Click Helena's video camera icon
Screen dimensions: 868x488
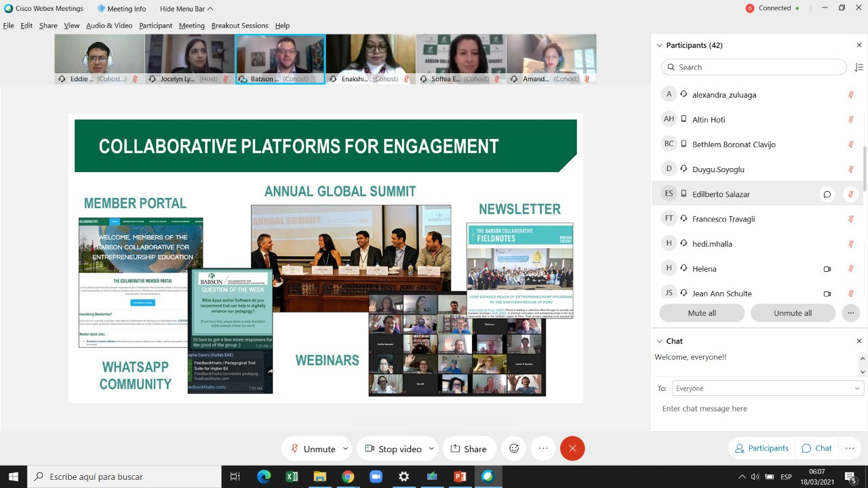point(827,269)
